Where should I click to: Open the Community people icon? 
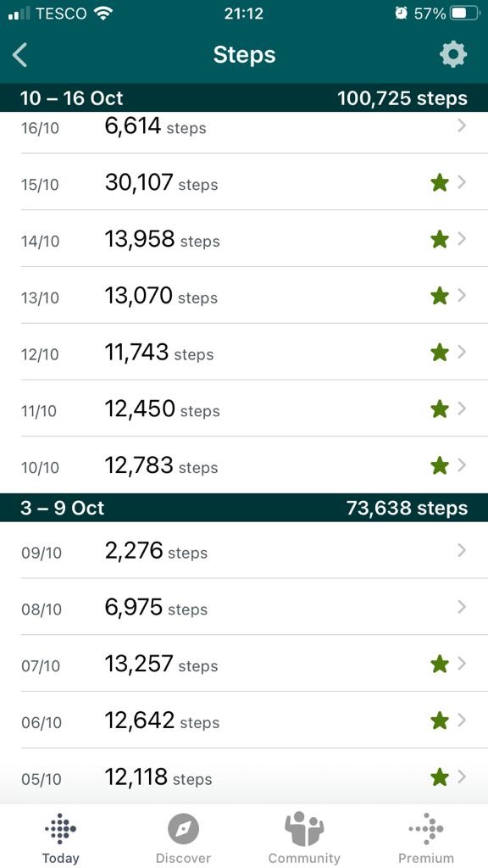point(304,829)
